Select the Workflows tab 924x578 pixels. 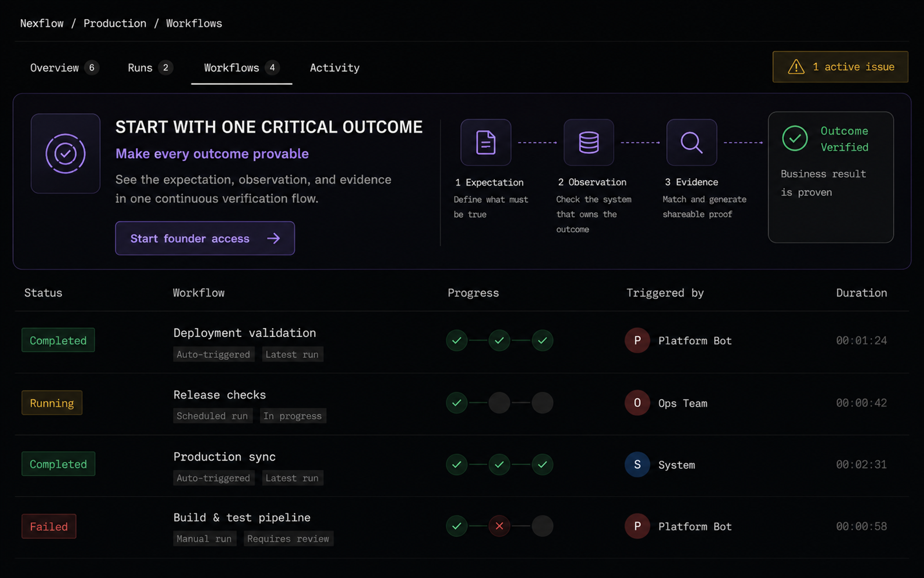pyautogui.click(x=242, y=68)
